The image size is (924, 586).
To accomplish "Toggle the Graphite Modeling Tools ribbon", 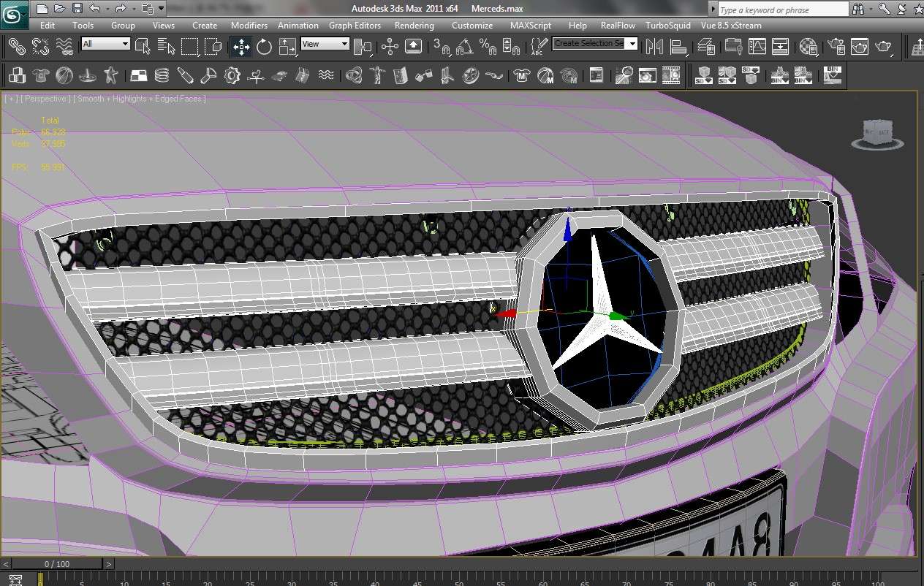I will click(x=733, y=47).
